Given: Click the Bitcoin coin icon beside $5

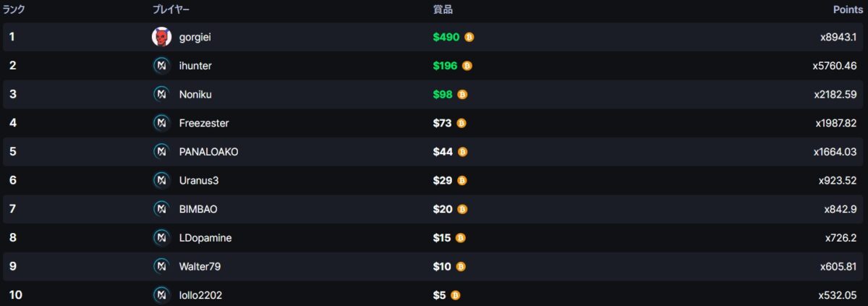Looking at the screenshot, I should 456,295.
